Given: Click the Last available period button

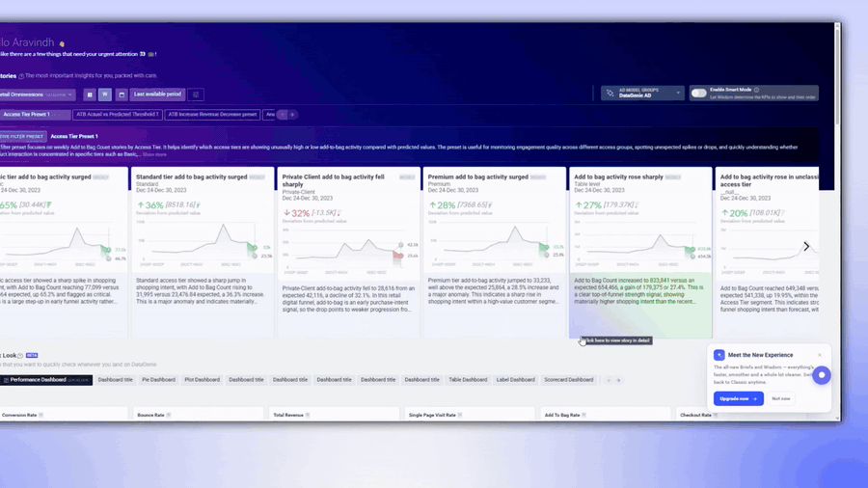Looking at the screenshot, I should (157, 95).
